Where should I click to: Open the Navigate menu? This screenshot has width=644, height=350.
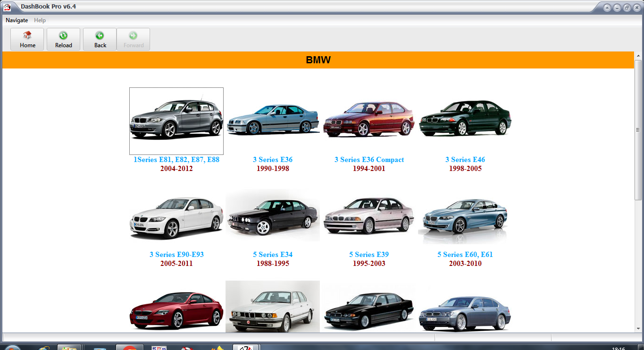tap(17, 20)
